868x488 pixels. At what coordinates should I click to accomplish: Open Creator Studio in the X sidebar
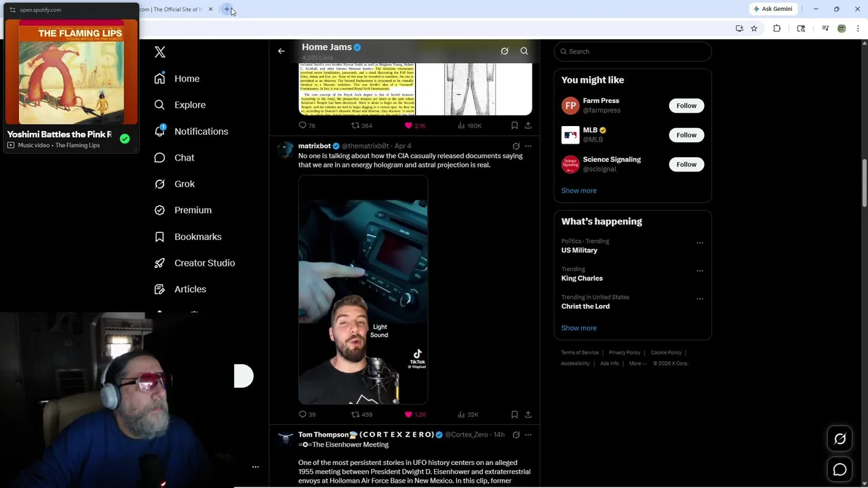195,263
